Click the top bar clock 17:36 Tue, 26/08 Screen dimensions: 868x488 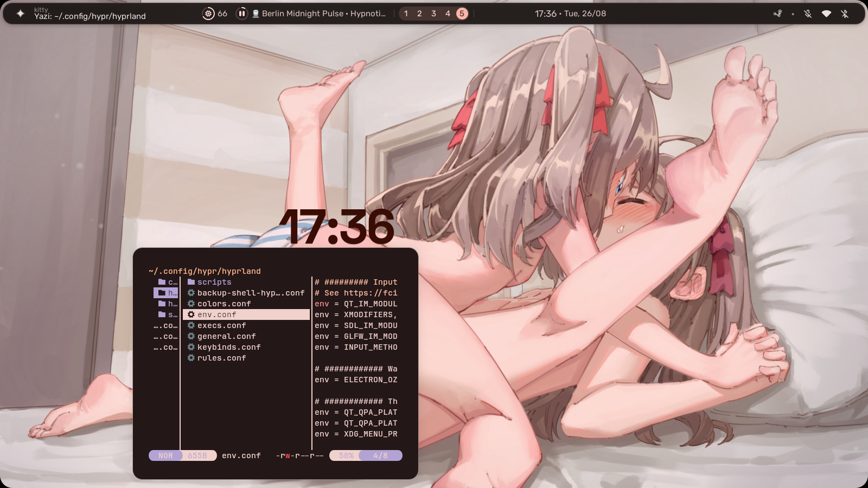coord(570,14)
